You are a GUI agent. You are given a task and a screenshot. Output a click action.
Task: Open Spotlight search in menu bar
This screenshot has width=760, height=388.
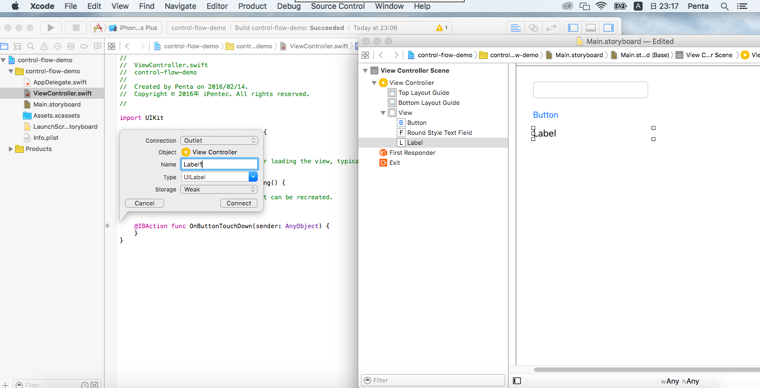[x=724, y=6]
